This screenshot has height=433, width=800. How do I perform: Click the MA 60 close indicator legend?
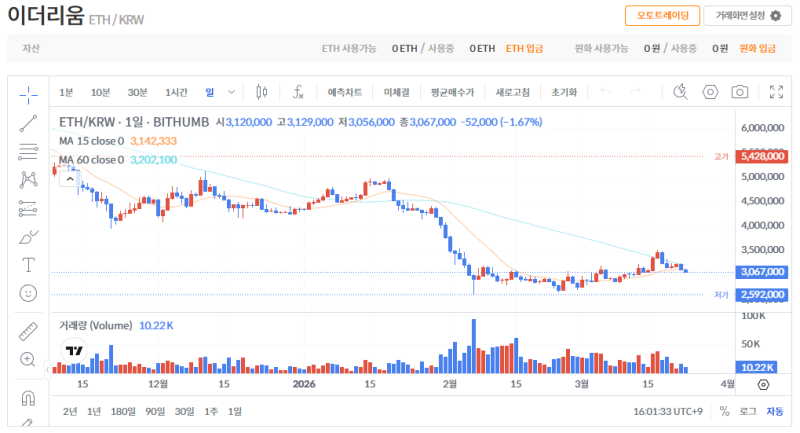(x=91, y=160)
